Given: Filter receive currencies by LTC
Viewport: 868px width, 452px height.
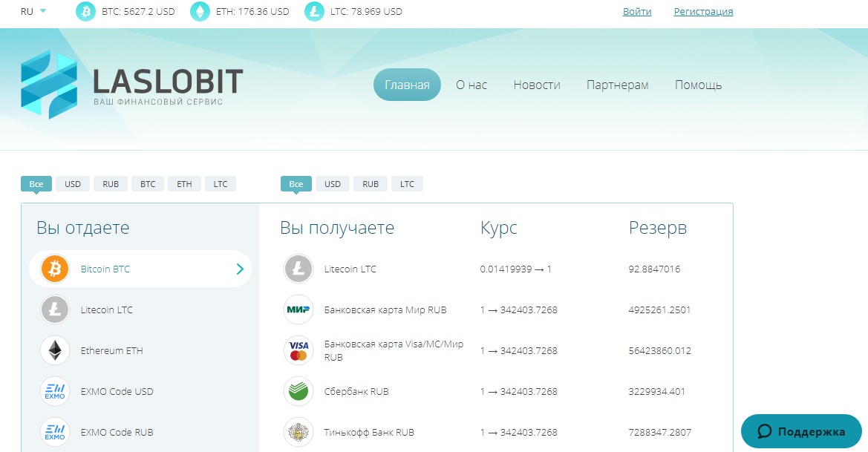Looking at the screenshot, I should [408, 183].
